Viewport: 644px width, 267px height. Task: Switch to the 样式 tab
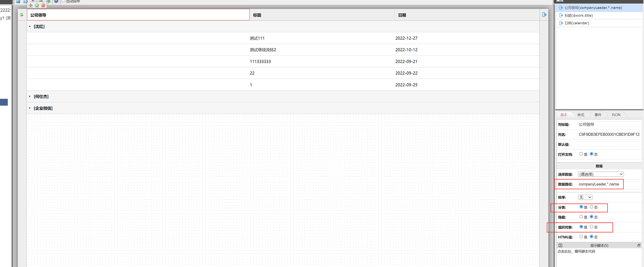(581, 115)
